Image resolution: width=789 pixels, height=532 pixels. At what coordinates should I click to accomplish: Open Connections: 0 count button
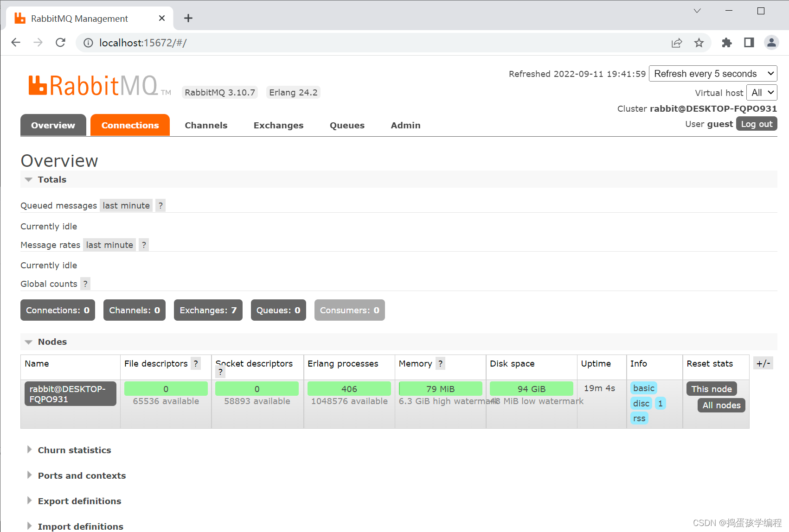(x=58, y=310)
